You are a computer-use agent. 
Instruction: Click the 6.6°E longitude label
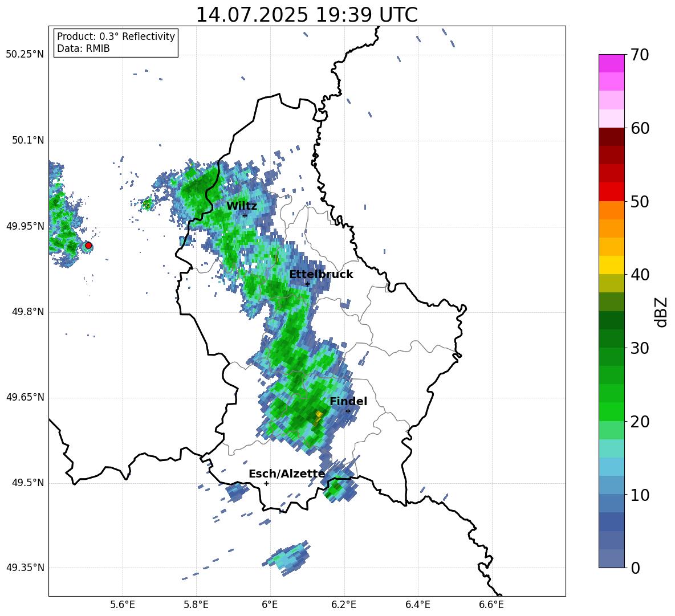tap(491, 605)
